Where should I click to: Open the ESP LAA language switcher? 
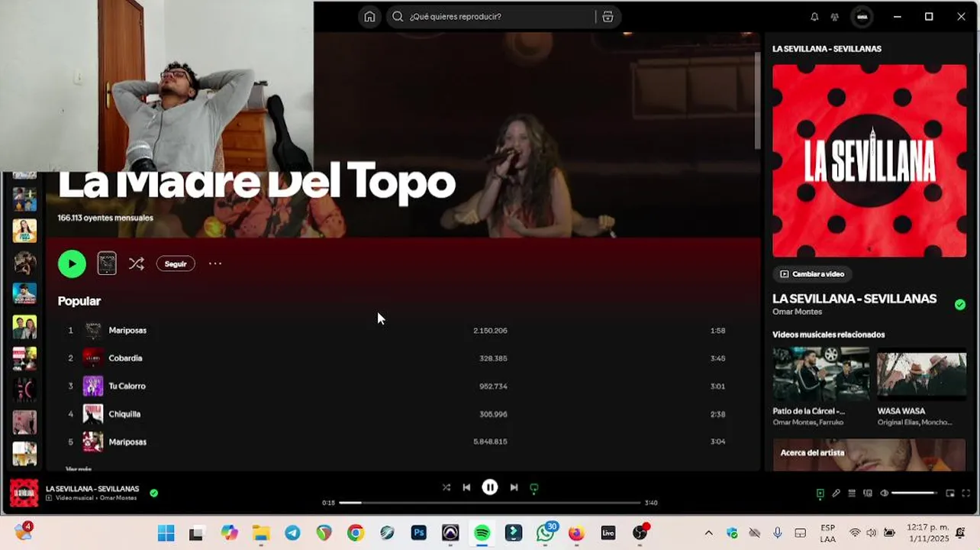tap(827, 533)
